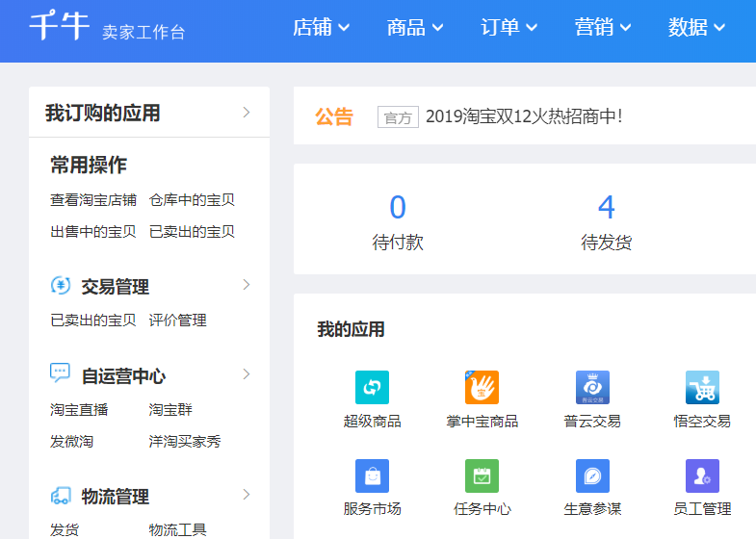Expand the 交易管理 section arrow
This screenshot has height=539, width=756.
tap(247, 285)
